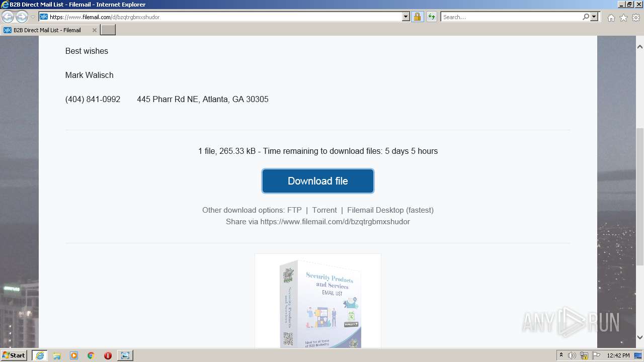Open the red Opera taskbar icon
The image size is (644, 362).
tap(108, 355)
